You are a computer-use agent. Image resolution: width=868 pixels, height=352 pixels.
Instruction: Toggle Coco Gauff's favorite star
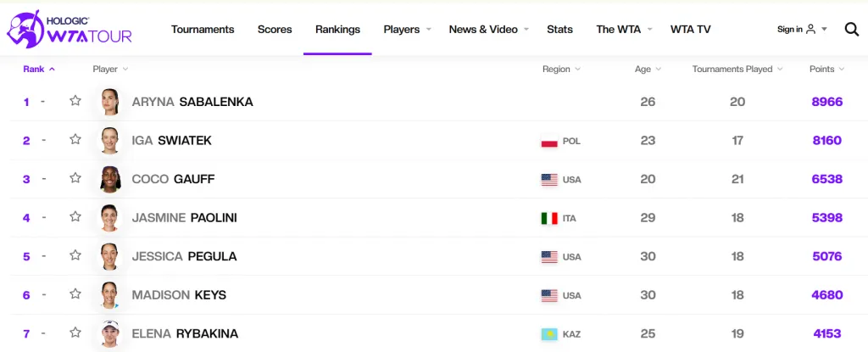pyautogui.click(x=75, y=178)
